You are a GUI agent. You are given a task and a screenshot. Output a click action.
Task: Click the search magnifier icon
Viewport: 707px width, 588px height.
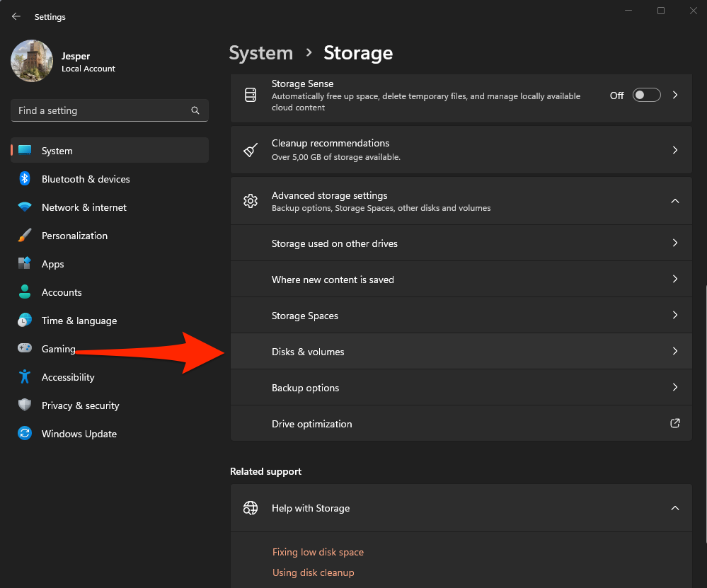tap(195, 110)
